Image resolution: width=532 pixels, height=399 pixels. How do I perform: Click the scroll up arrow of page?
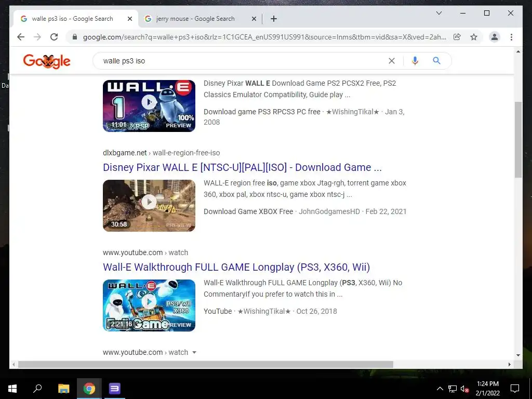[x=518, y=51]
